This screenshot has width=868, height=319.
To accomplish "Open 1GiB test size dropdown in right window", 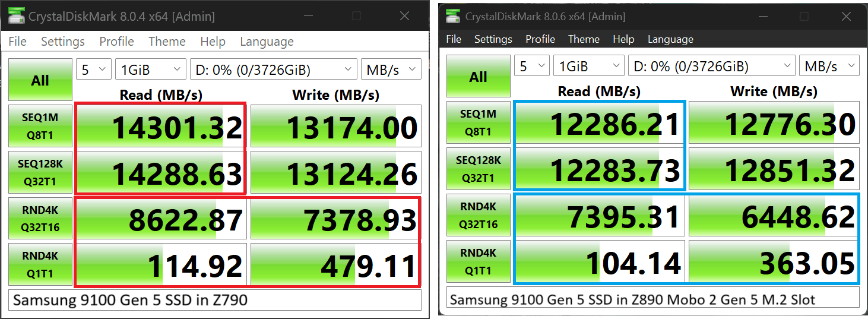I will click(588, 67).
